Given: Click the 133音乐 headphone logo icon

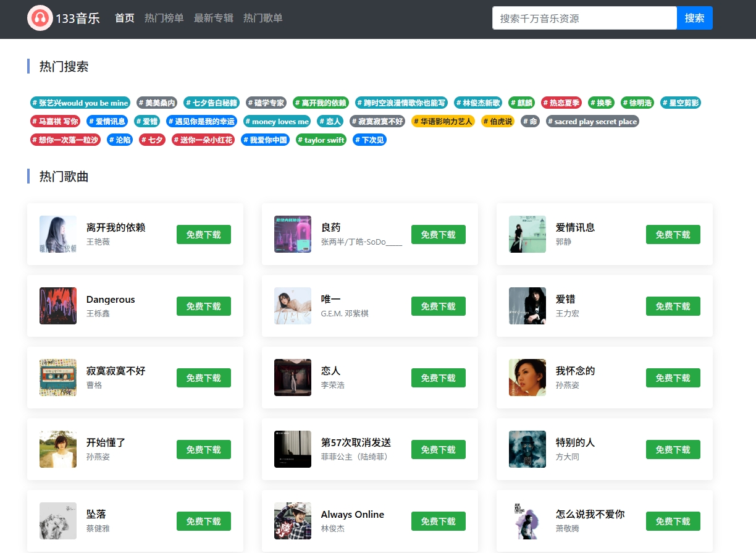Looking at the screenshot, I should (40, 18).
